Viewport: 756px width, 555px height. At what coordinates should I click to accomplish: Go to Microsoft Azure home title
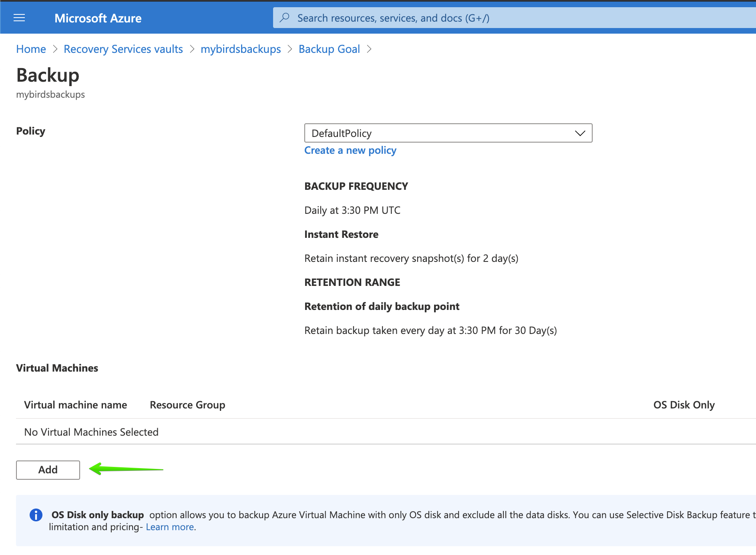coord(98,18)
